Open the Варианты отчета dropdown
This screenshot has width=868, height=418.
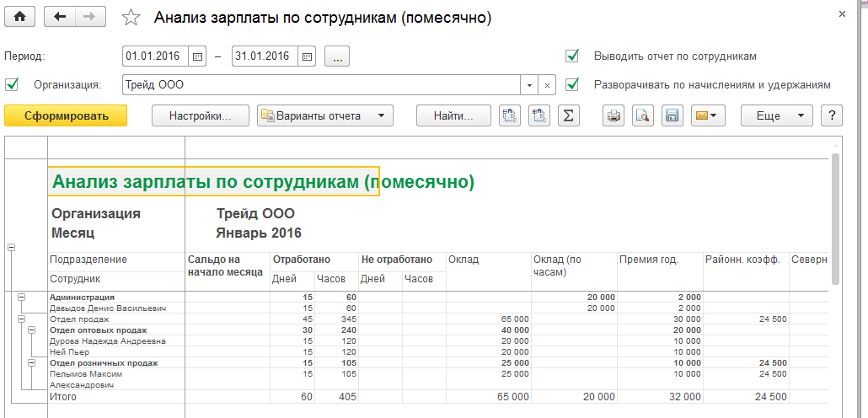[x=324, y=115]
